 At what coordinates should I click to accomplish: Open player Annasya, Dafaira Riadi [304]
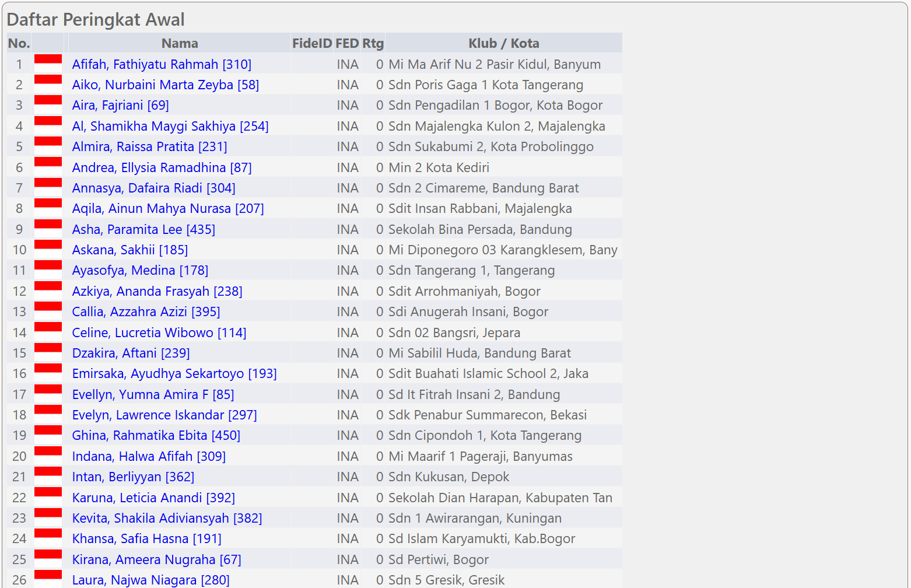pos(153,188)
